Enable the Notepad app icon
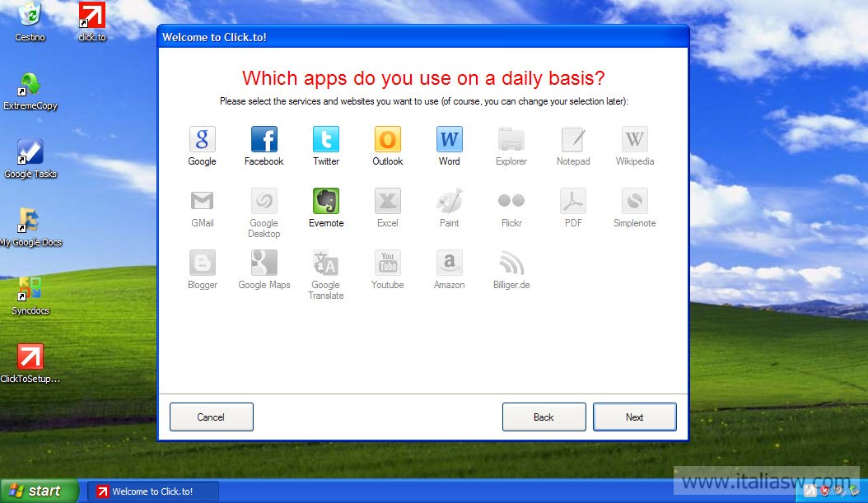This screenshot has height=503, width=868. tap(573, 139)
